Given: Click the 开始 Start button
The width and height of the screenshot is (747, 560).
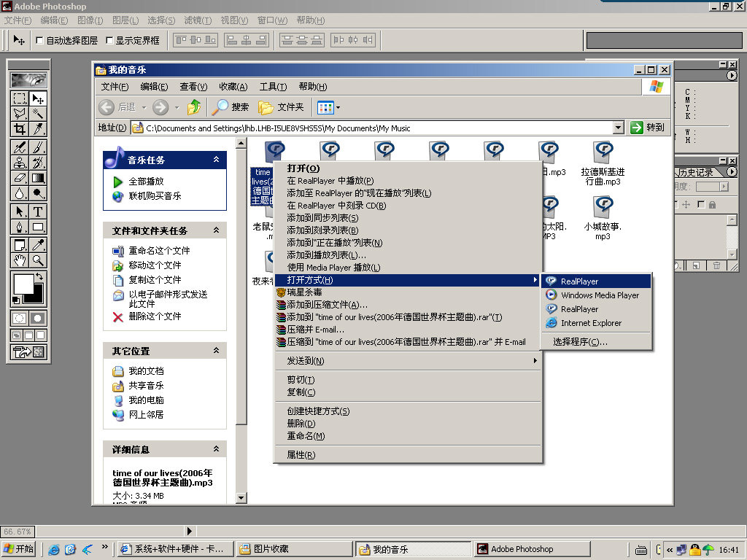Looking at the screenshot, I should (18, 549).
